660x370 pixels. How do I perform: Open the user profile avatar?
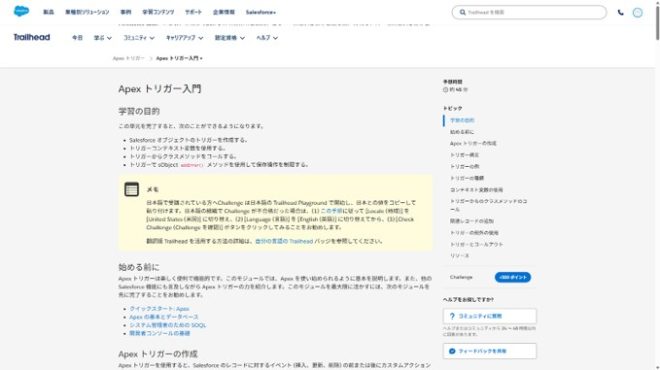coord(638,13)
